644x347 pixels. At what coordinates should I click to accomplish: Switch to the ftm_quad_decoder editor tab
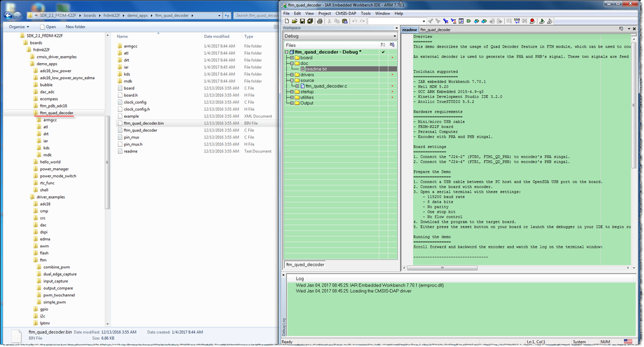tap(435, 30)
